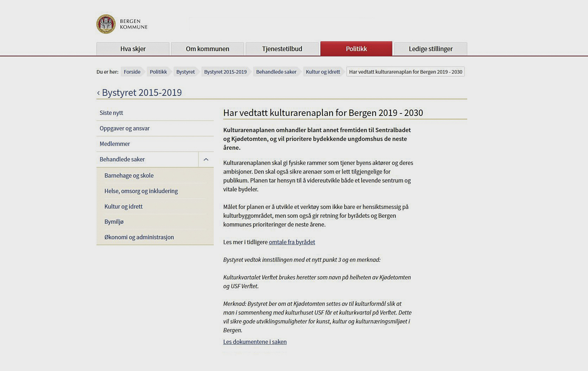Open Les dokumentene i saken link
The width and height of the screenshot is (588, 371).
255,342
